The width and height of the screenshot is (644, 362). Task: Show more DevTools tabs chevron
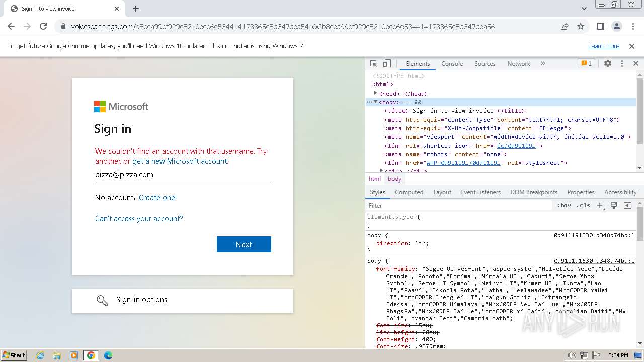pos(543,64)
